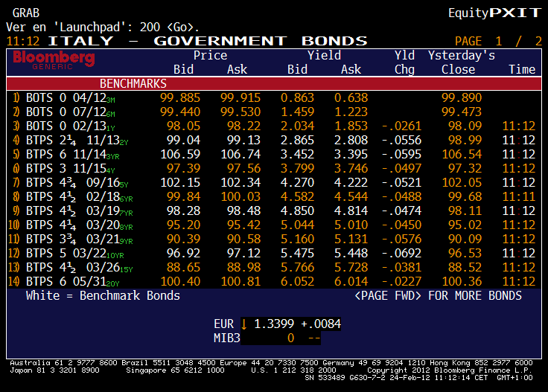
Task: Click ask price 98.48
Action: point(243,211)
